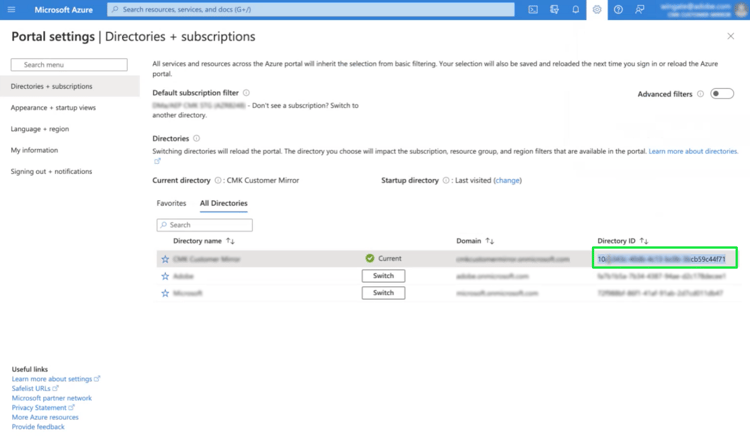The height and width of the screenshot is (448, 750).
Task: Toggle the Advanced filters switch
Action: pyautogui.click(x=722, y=94)
